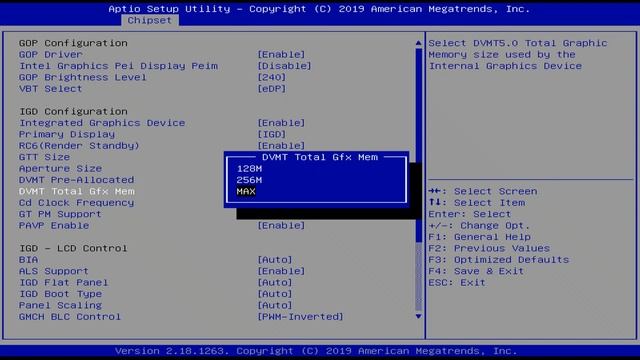Open IGD Flat Panel [Auto] value
Screen dimensions: 640x360
pos(275,282)
